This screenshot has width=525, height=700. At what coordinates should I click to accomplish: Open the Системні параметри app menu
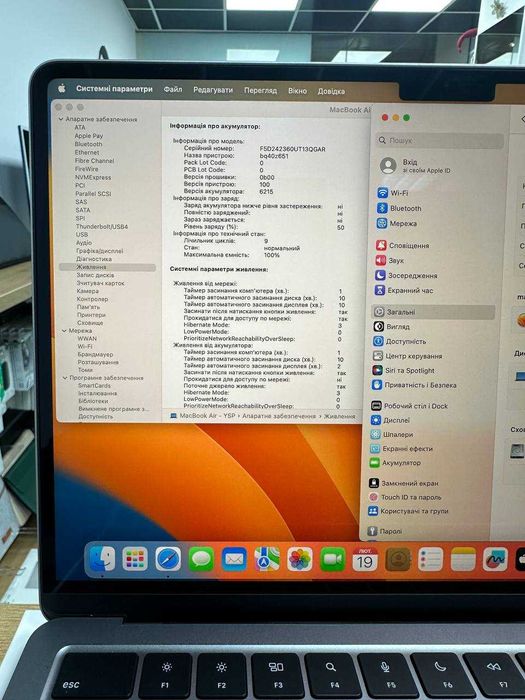pos(114,89)
